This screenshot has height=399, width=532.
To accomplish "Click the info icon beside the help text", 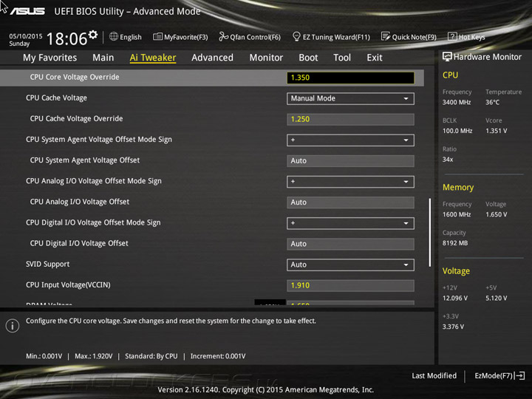I will (13, 326).
